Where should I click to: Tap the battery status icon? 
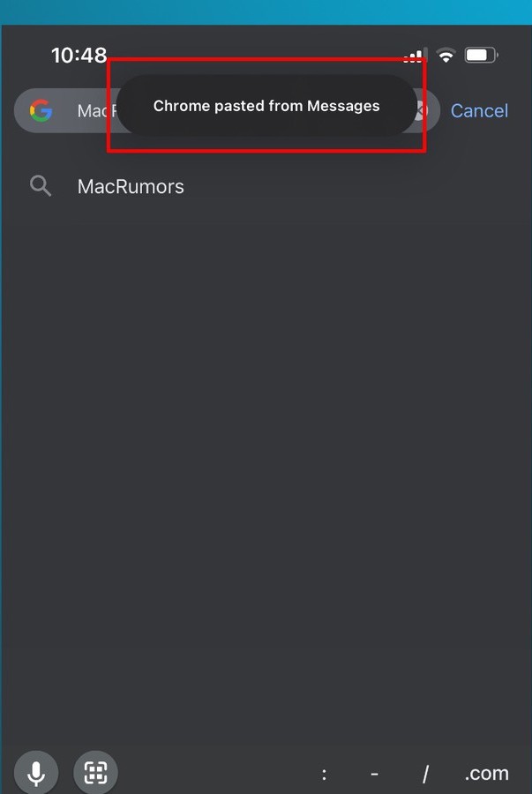coord(481,56)
